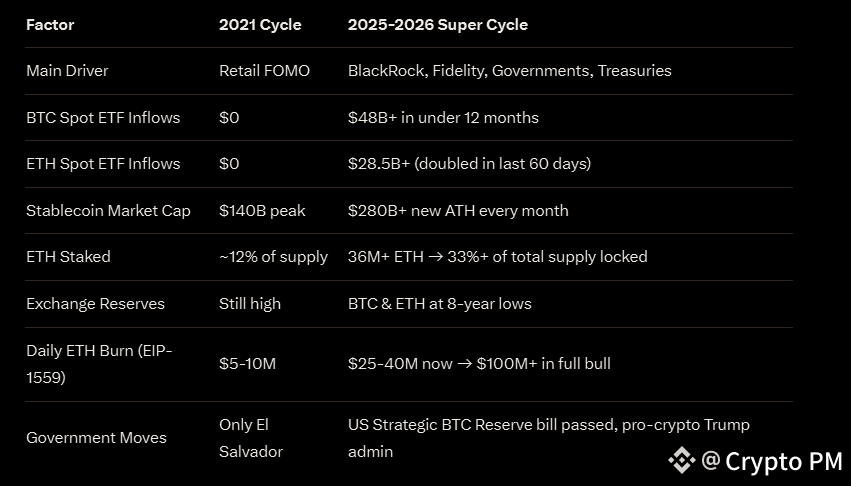Click the Binance logo in the watermark

[682, 460]
